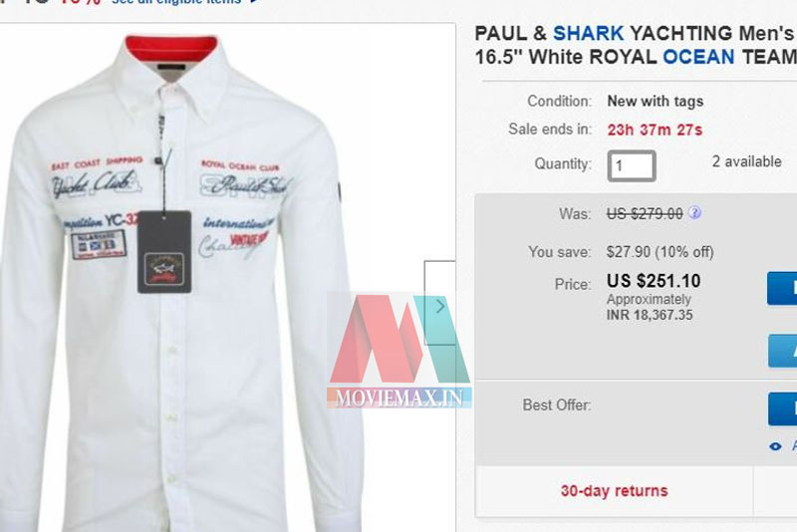
Task: Click the blue button in the Best Offer row
Action: click(783, 408)
